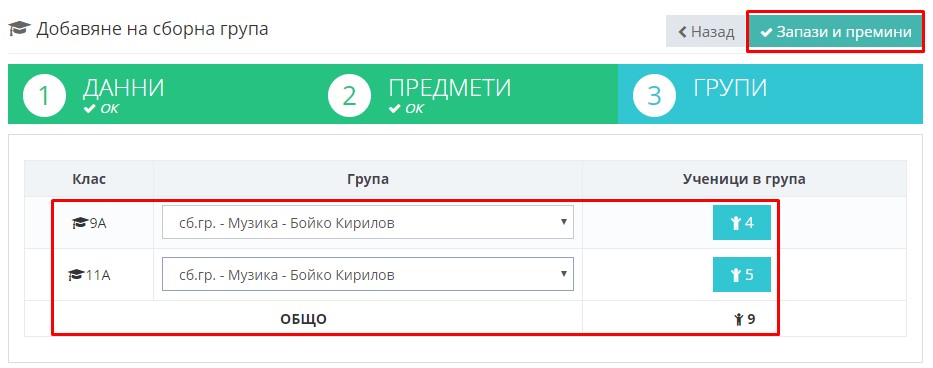Screen dimensions: 933x368
Task: Click the dropdown arrow in the 9A row
Action: pyautogui.click(x=563, y=222)
